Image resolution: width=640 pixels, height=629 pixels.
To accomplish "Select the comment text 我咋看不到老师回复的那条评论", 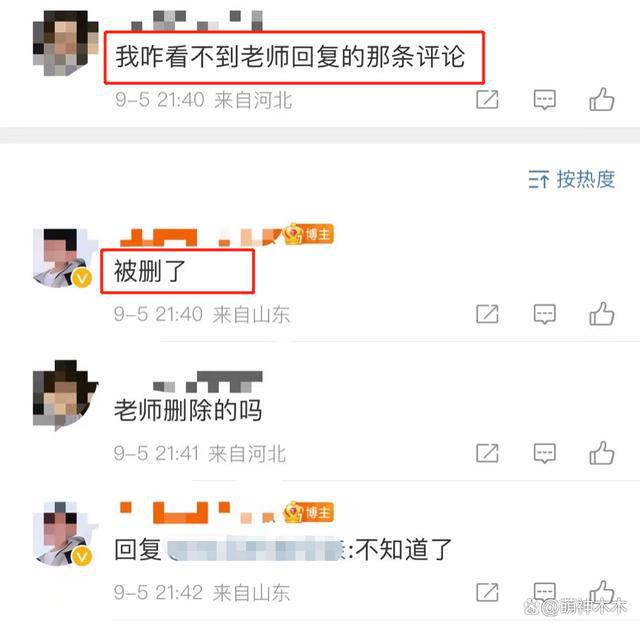I will 290,56.
